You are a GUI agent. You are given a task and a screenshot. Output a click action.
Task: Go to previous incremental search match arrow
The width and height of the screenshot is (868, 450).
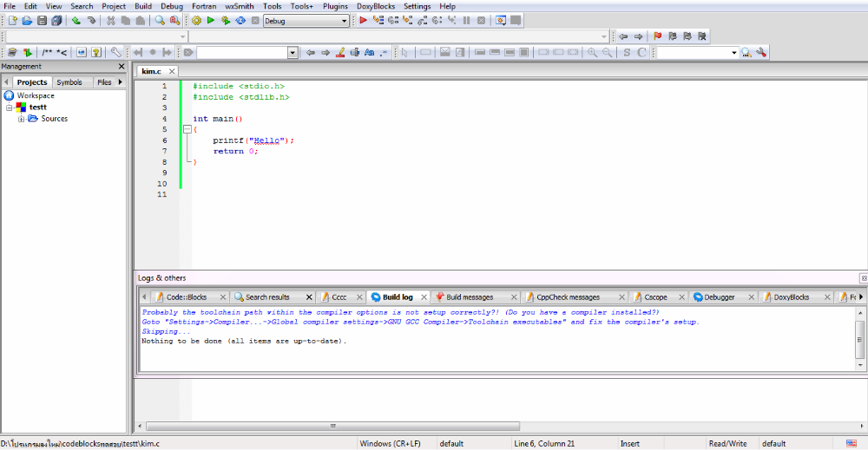(x=311, y=53)
